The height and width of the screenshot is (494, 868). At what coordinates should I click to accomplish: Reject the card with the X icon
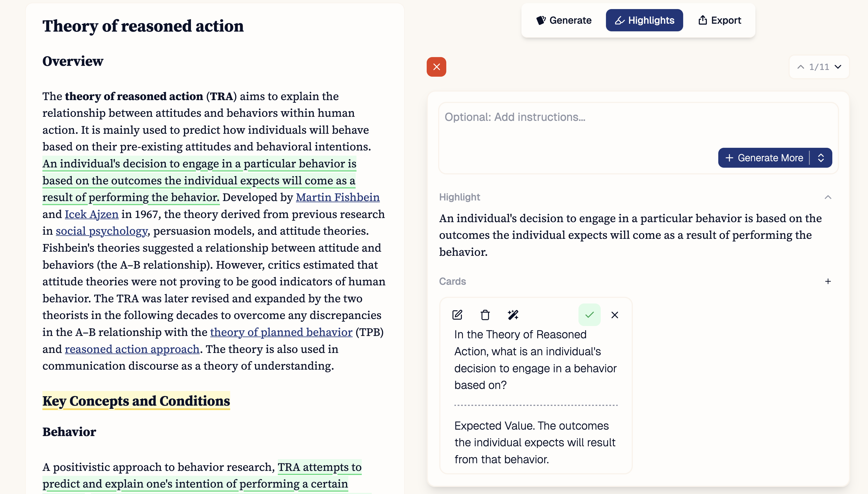point(615,315)
